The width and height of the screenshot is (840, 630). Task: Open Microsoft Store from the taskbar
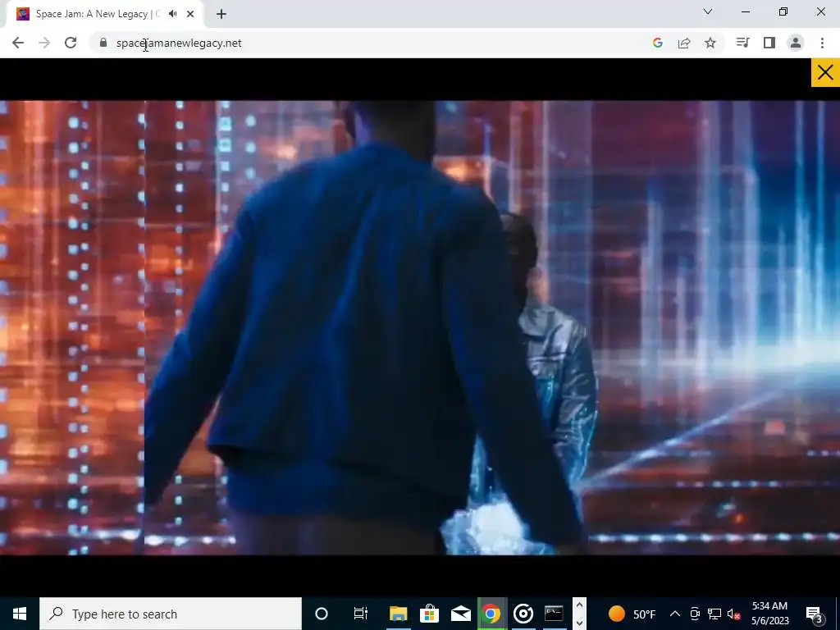coord(429,614)
